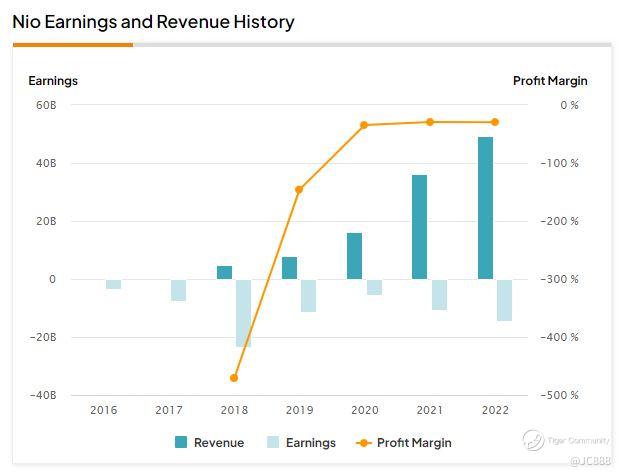The height and width of the screenshot is (475, 622).
Task: Click the Revenue legend dark teal swatch
Action: [181, 442]
